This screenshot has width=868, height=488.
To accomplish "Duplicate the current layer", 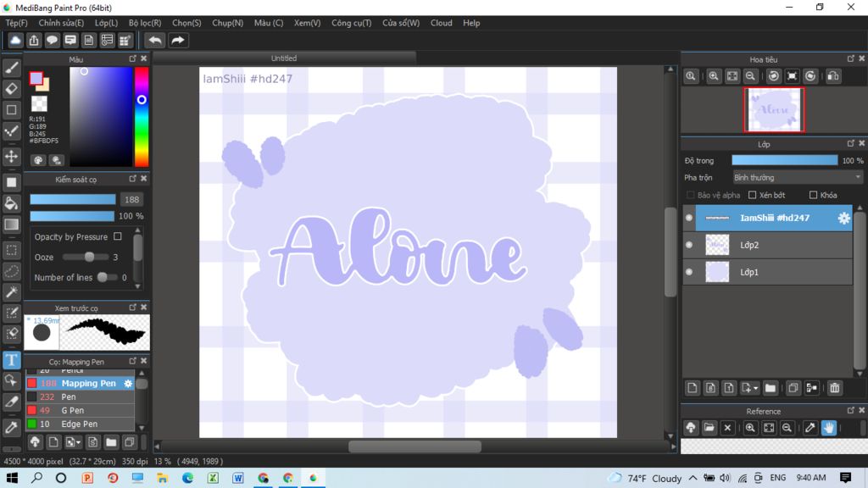I will (x=793, y=388).
